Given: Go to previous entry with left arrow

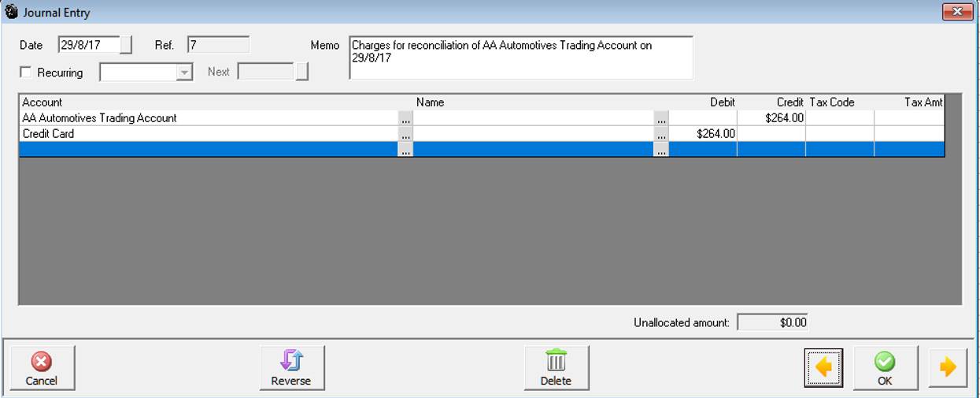Looking at the screenshot, I should tap(823, 368).
